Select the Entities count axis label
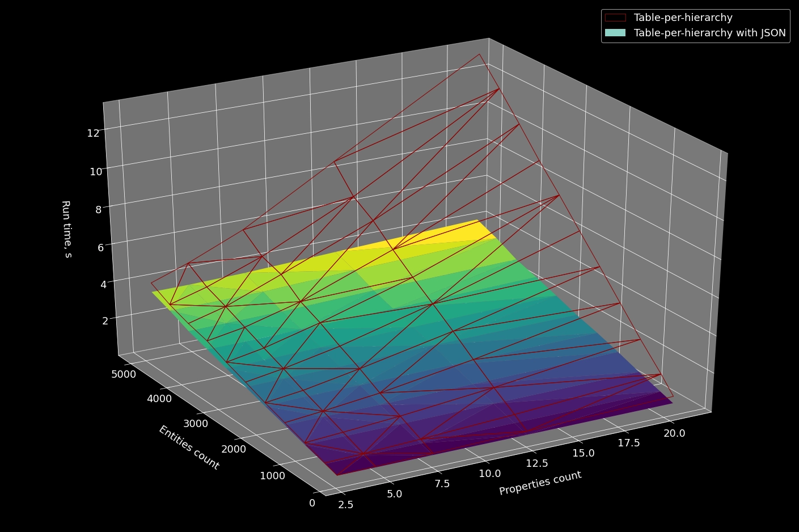This screenshot has width=799, height=532. tap(189, 447)
